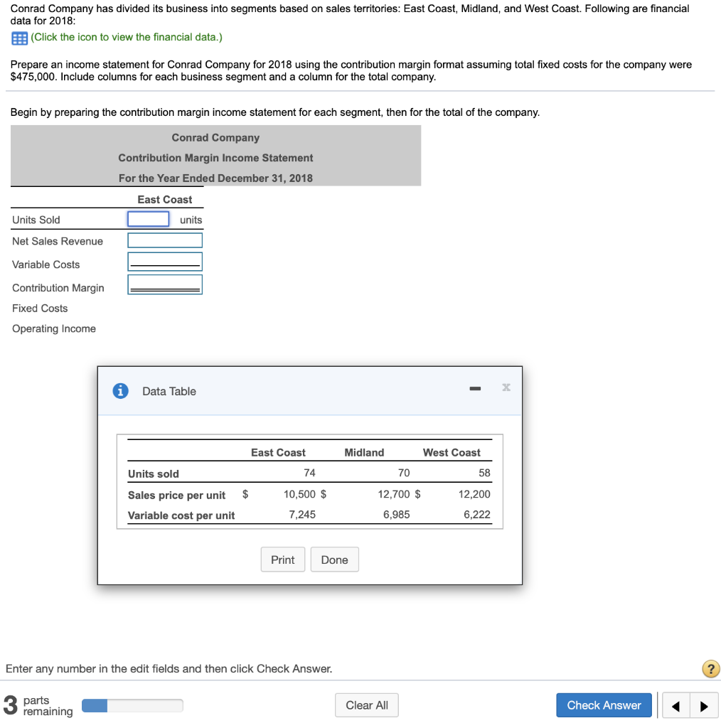Image resolution: width=721 pixels, height=728 pixels.
Task: Select West Coast units sold value 58
Action: 484,473
